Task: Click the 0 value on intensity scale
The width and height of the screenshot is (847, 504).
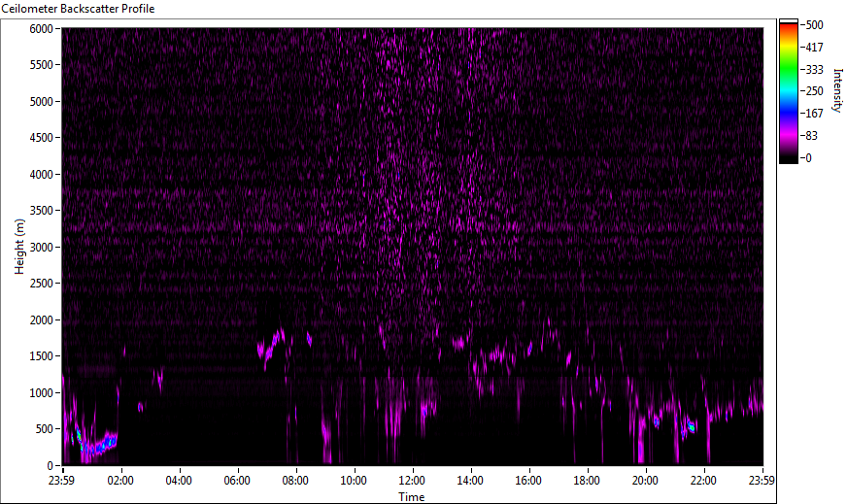Action: [x=809, y=157]
